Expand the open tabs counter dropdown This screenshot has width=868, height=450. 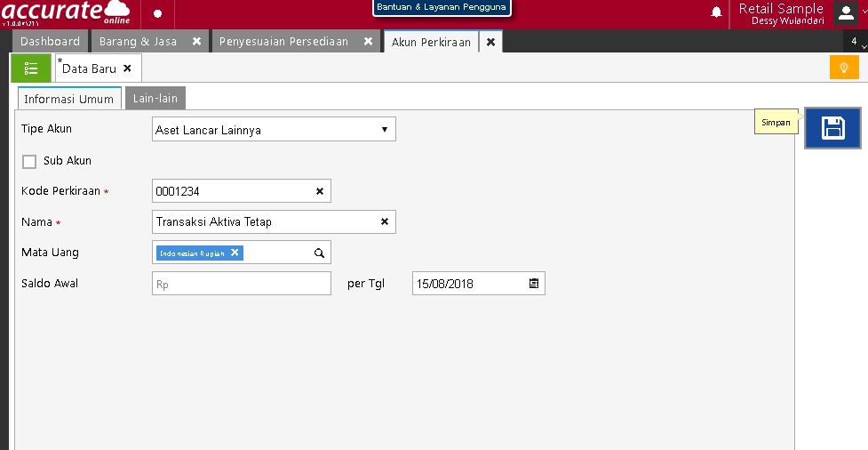(856, 42)
